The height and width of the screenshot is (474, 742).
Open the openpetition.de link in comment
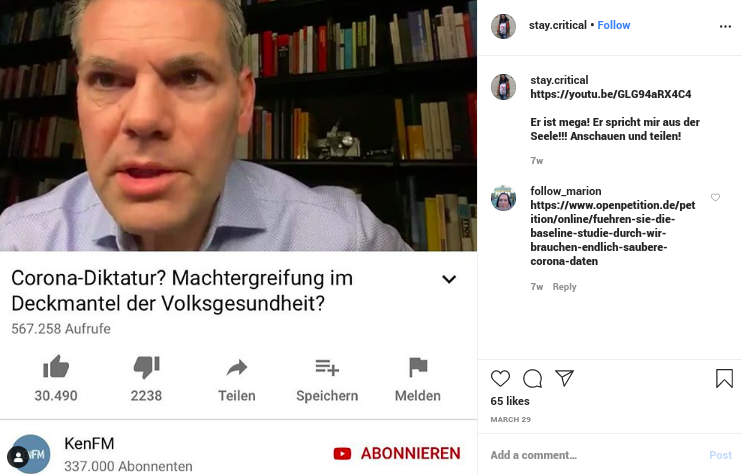[x=612, y=233]
